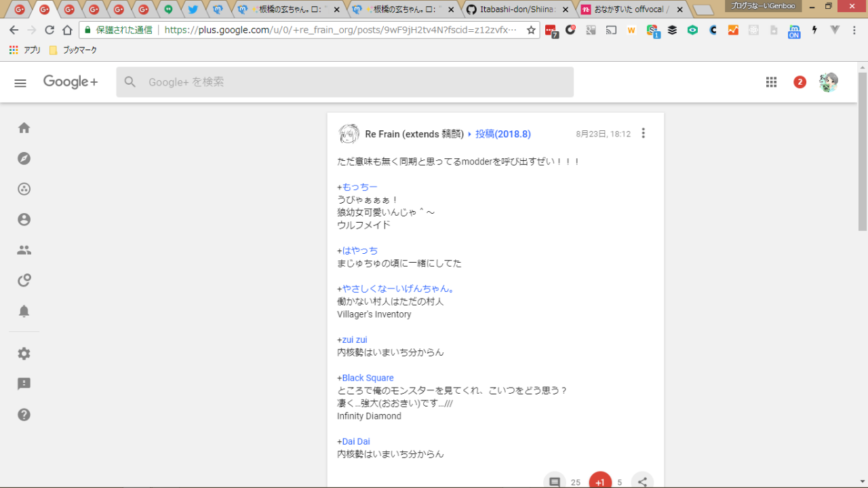Screen dimensions: 868x488
Task: Open the Chrome three-dot menu
Action: pos(854,30)
